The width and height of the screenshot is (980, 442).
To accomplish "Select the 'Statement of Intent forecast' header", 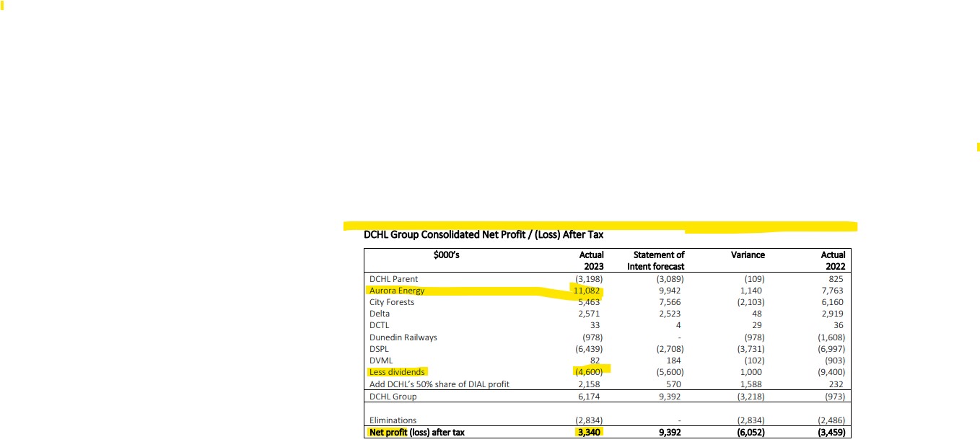I will (x=657, y=260).
